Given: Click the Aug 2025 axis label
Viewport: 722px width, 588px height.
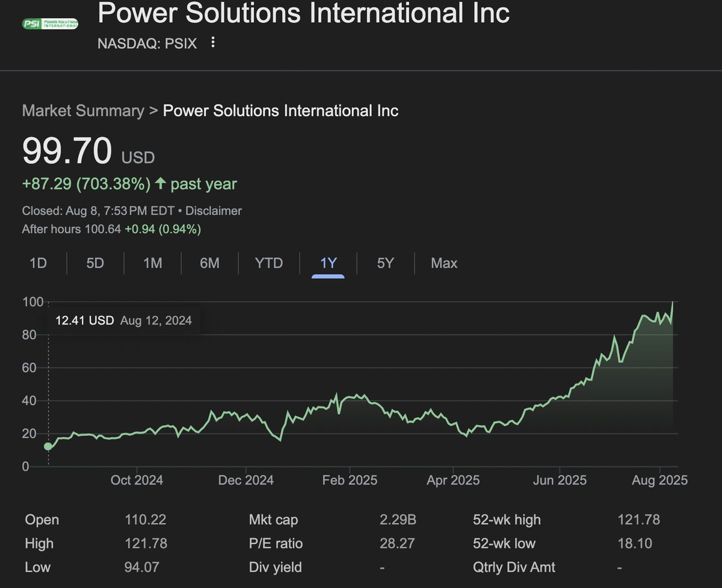Looking at the screenshot, I should tap(660, 480).
